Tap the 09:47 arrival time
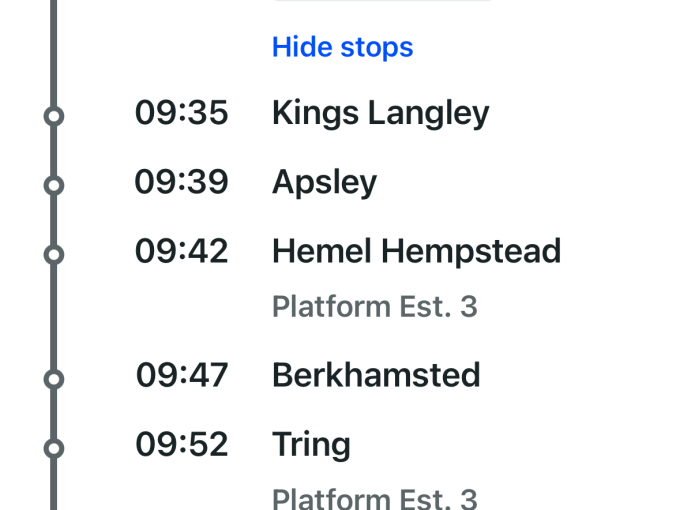Screen dimensions: 680x510 tap(182, 376)
